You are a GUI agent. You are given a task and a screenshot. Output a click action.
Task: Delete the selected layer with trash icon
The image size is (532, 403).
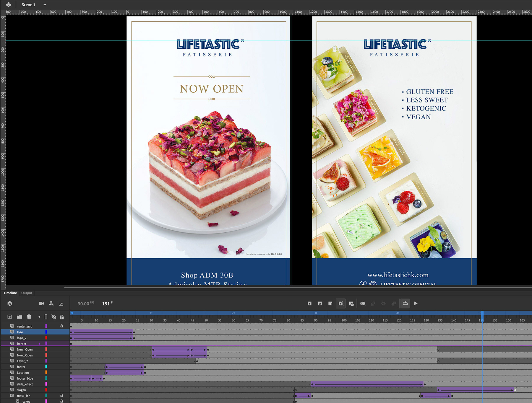[29, 317]
